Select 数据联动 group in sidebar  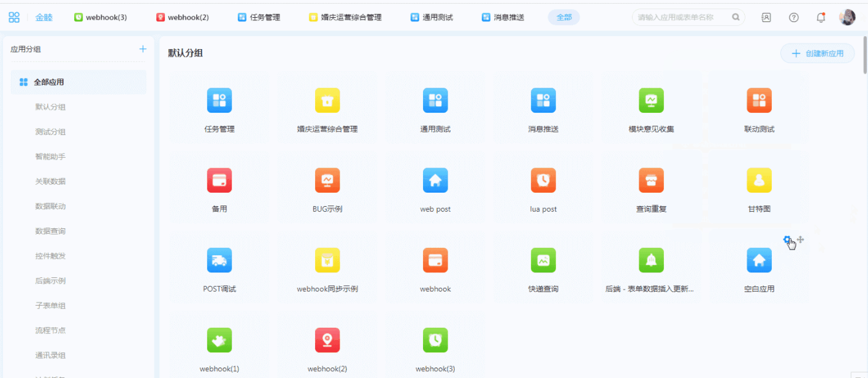pos(50,206)
